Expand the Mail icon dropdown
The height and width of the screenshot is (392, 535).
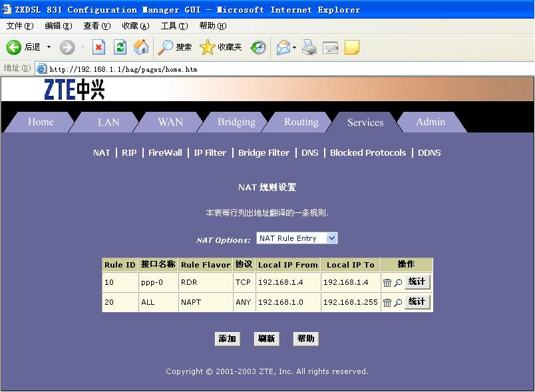(293, 47)
